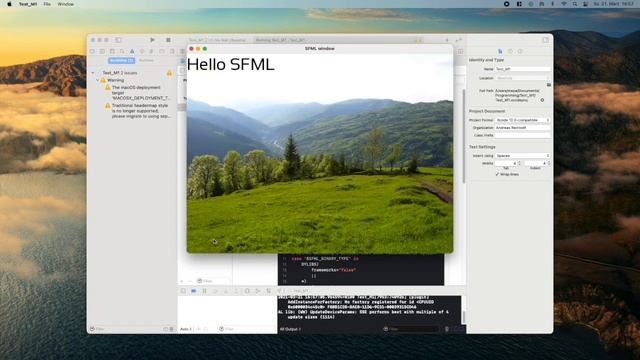
Task: Click the menu bar date and time
Action: [613, 4]
